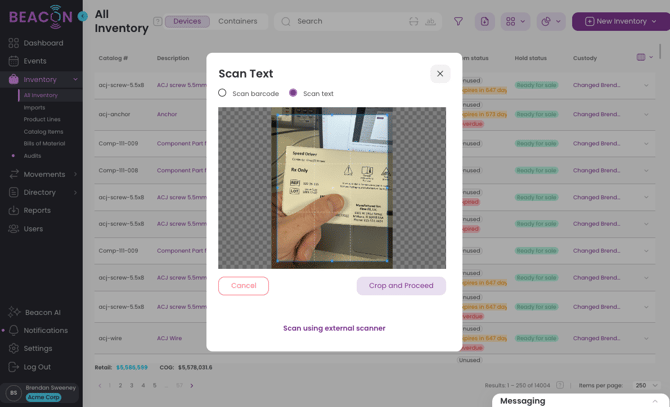Click the results count help icon
Image resolution: width=670 pixels, height=407 pixels.
pyautogui.click(x=560, y=385)
